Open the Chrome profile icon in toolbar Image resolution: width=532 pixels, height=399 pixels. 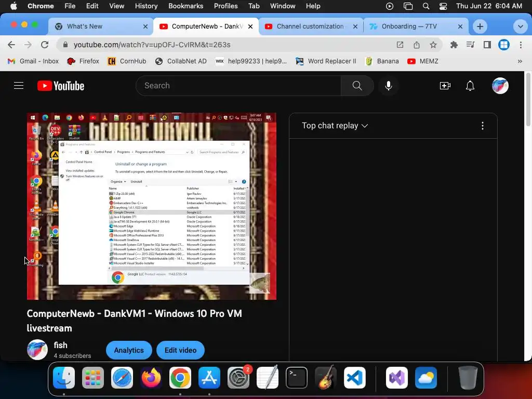(x=504, y=45)
